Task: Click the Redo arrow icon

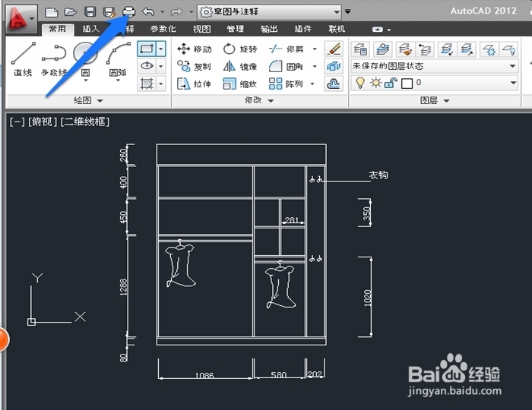Action: point(176,12)
